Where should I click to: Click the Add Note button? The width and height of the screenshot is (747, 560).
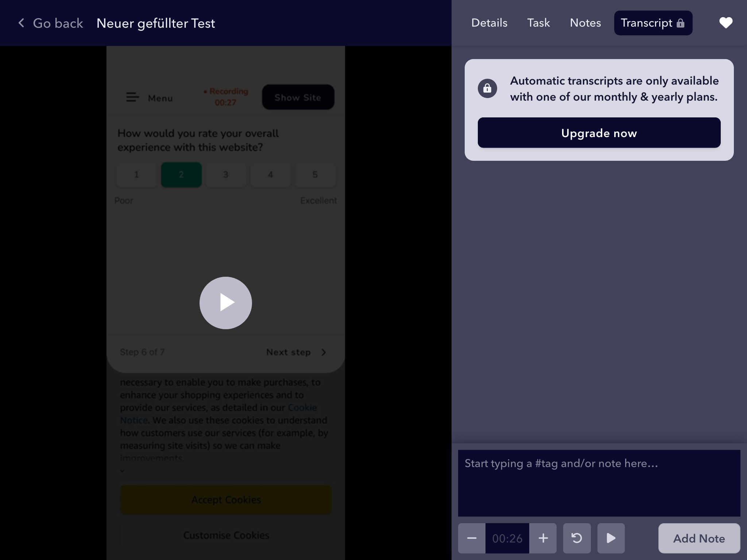point(699,538)
